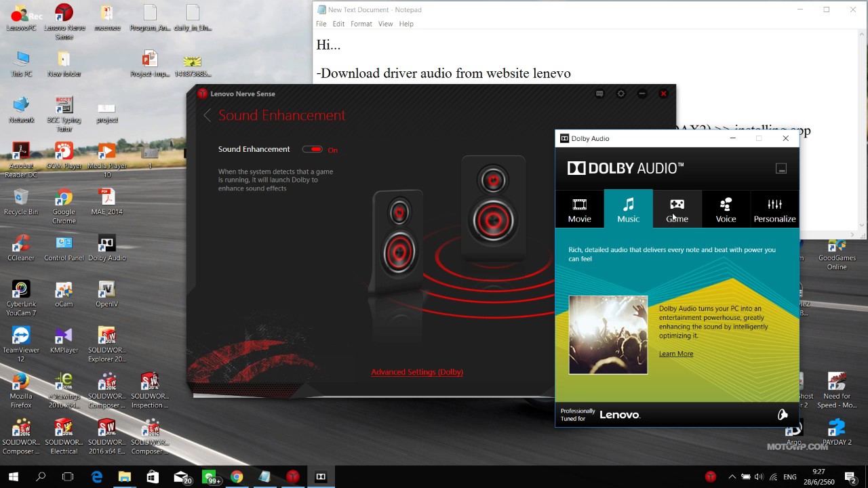Open Recycle Bin on desktop

[x=21, y=202]
